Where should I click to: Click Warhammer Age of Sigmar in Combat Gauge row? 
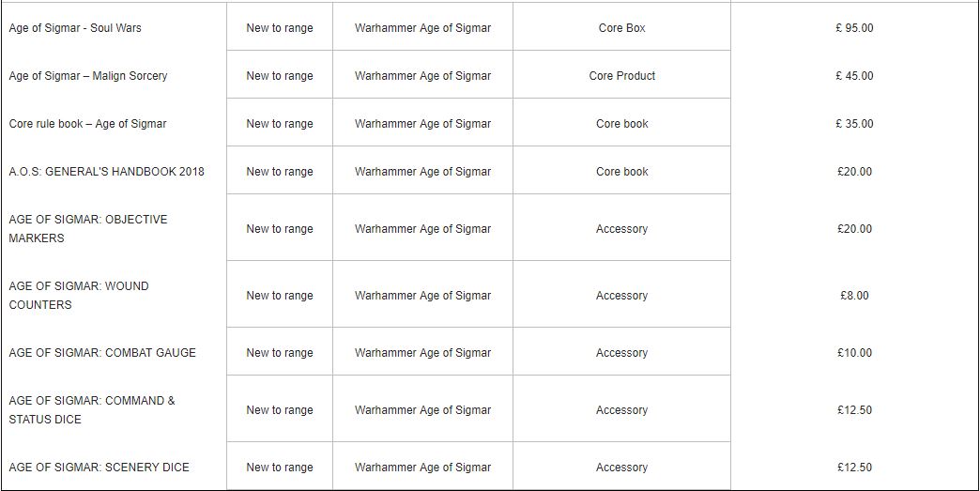(x=422, y=353)
